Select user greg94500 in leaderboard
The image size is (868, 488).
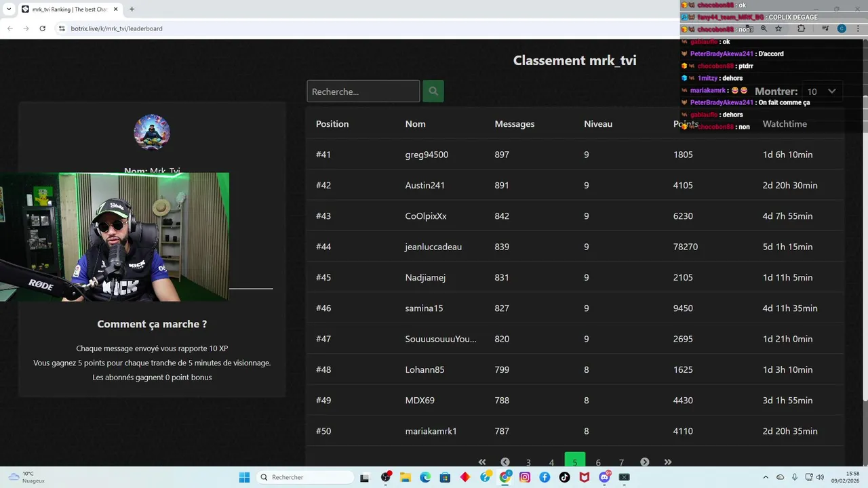[427, 155]
